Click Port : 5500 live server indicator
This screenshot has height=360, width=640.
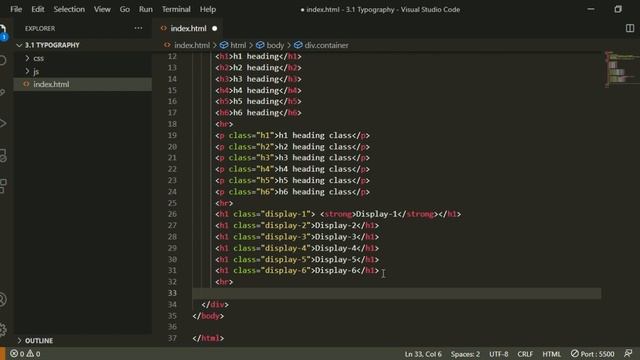click(592, 353)
